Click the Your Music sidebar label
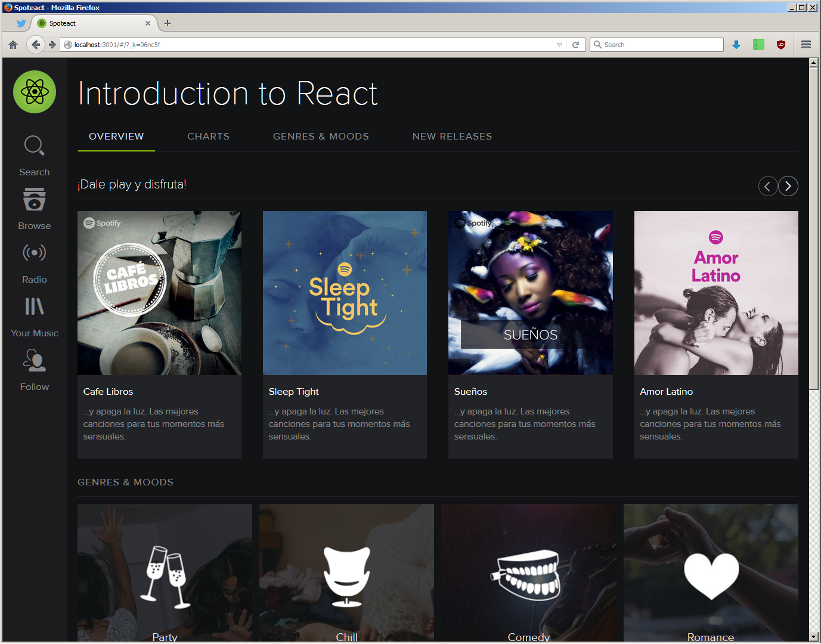Viewport: 821px width, 644px height. click(35, 333)
